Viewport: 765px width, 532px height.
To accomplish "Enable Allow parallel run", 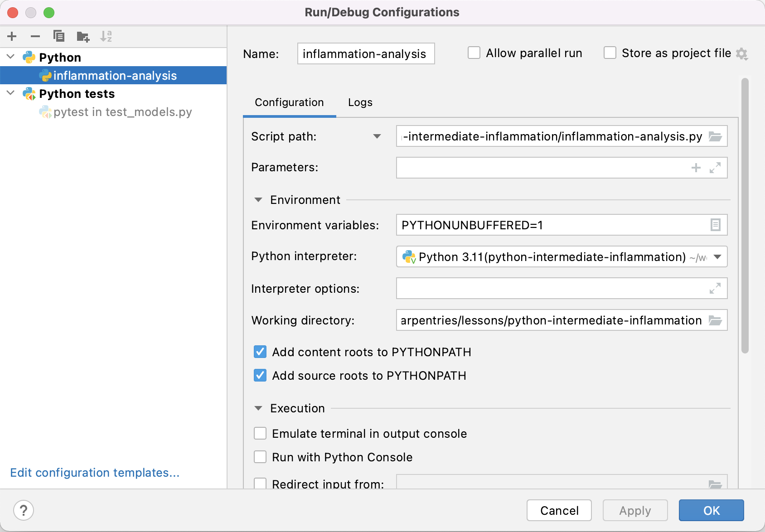I will [474, 53].
